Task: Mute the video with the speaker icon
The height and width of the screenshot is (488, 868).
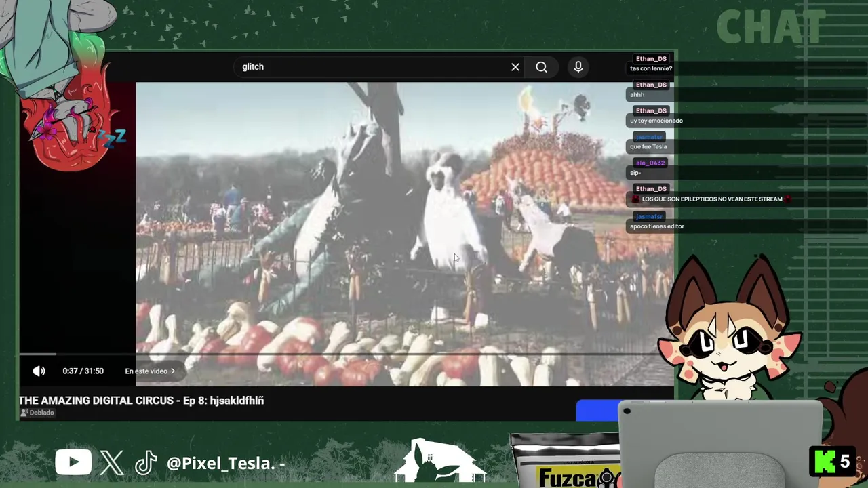Action: [39, 371]
